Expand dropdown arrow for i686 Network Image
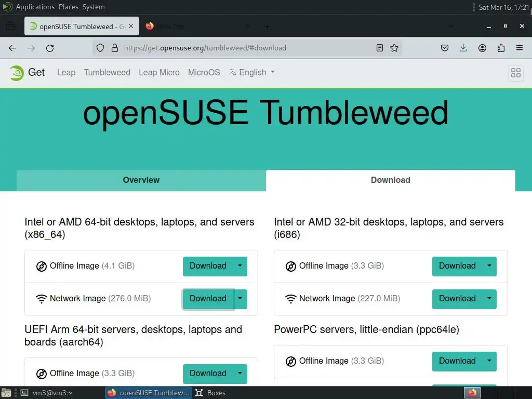This screenshot has width=532, height=399. tap(489, 299)
